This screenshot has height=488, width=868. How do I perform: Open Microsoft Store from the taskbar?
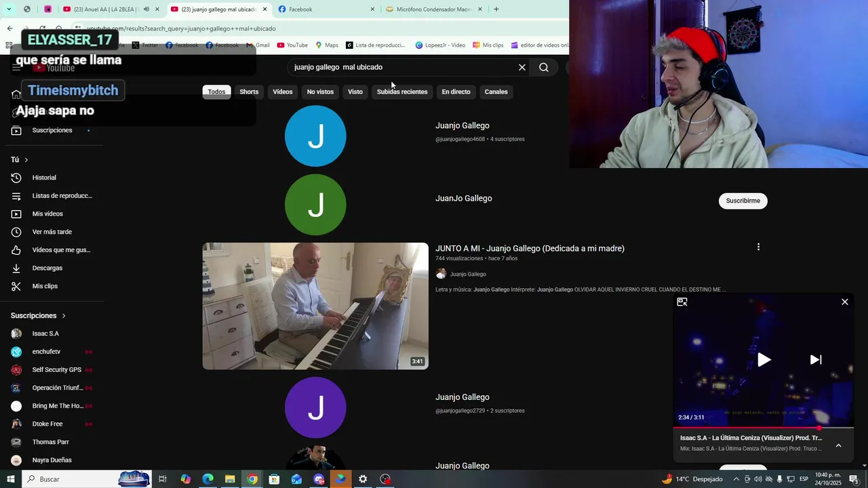point(274,479)
